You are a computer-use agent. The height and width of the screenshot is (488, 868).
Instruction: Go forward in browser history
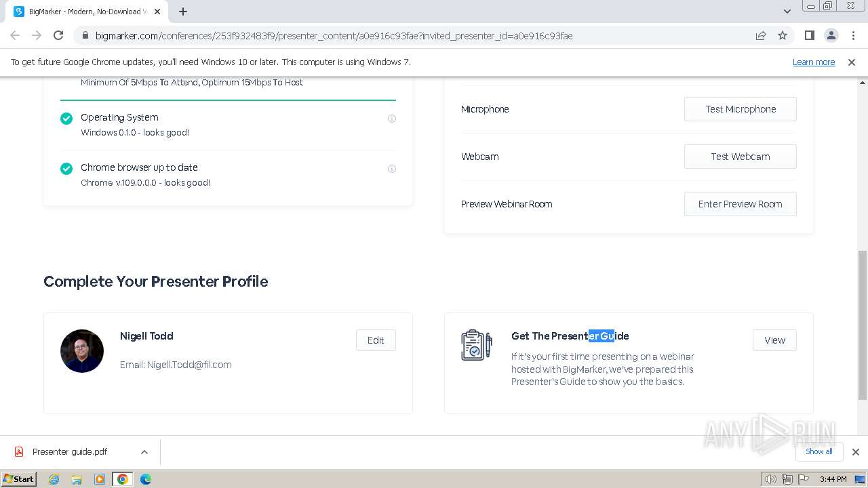click(37, 35)
